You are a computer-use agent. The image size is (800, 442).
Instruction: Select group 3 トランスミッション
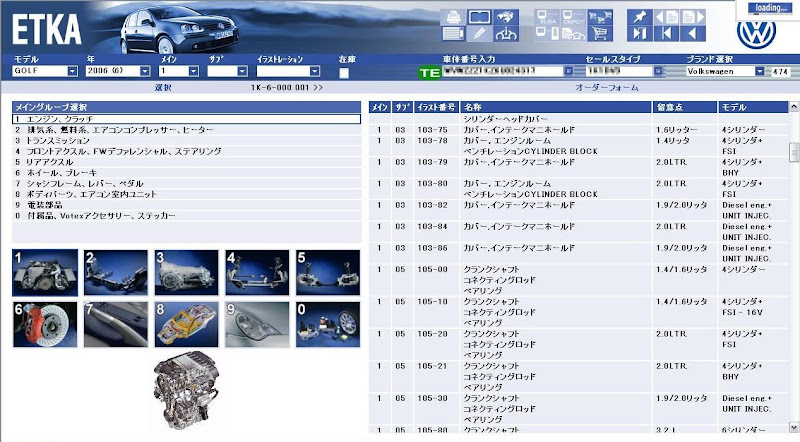pyautogui.click(x=186, y=140)
